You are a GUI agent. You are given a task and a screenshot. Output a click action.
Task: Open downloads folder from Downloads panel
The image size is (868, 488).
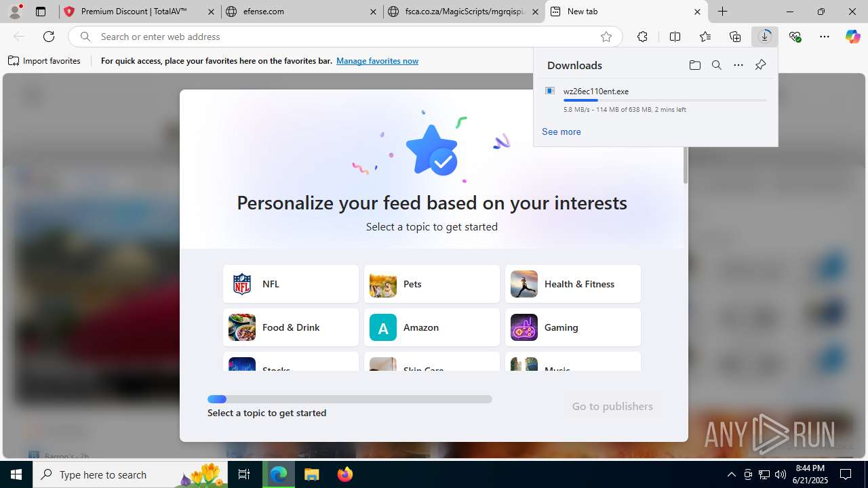click(x=694, y=65)
